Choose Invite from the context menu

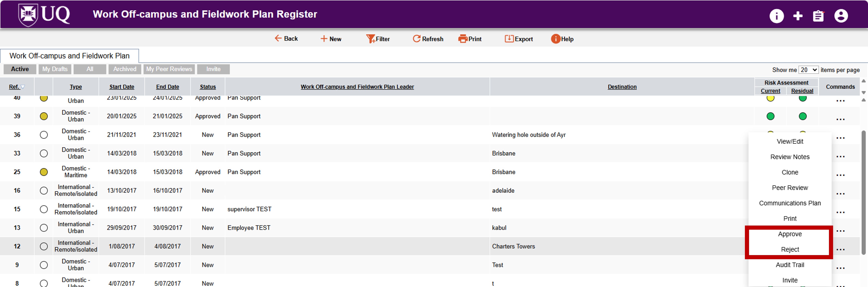[790, 280]
